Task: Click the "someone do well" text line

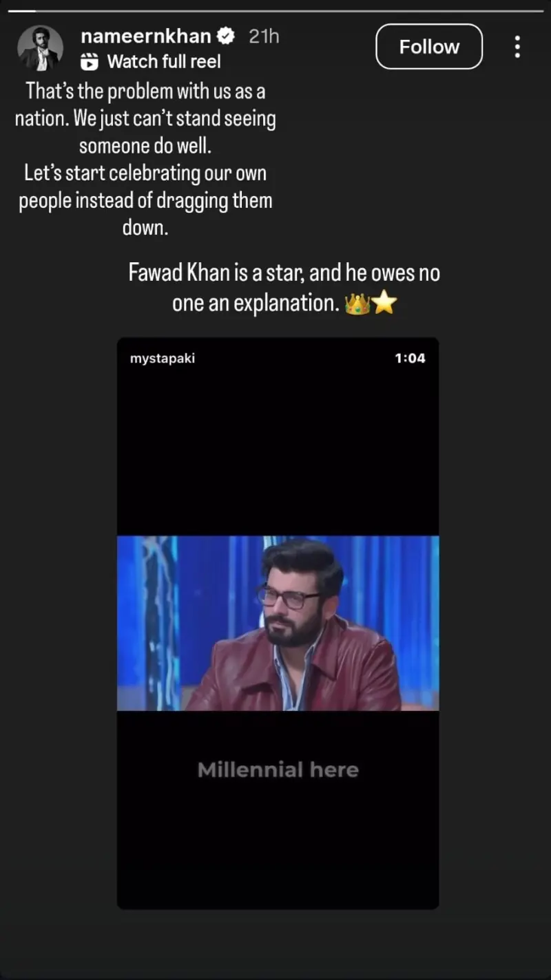Action: click(145, 146)
